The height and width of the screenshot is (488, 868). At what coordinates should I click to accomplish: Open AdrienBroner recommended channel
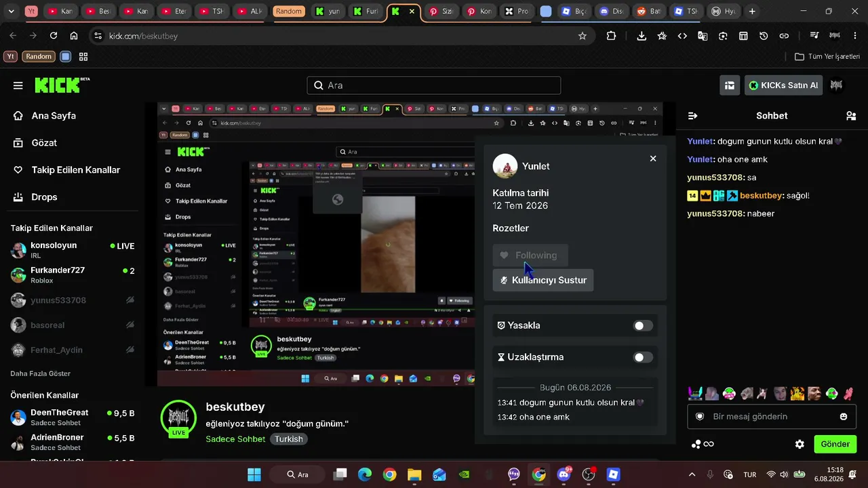tap(72, 442)
